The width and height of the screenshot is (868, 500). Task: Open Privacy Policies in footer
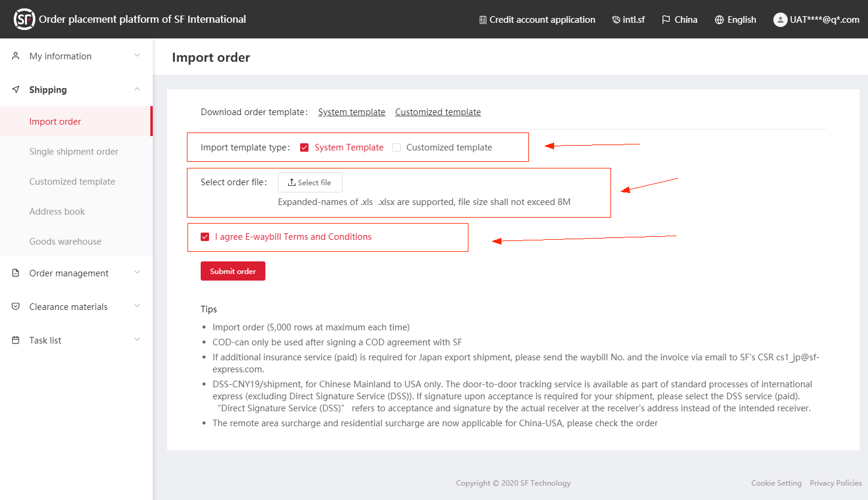(x=836, y=483)
